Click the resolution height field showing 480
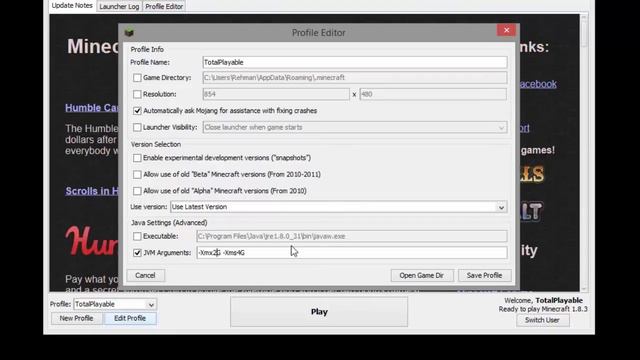The height and width of the screenshot is (360, 640). click(433, 94)
